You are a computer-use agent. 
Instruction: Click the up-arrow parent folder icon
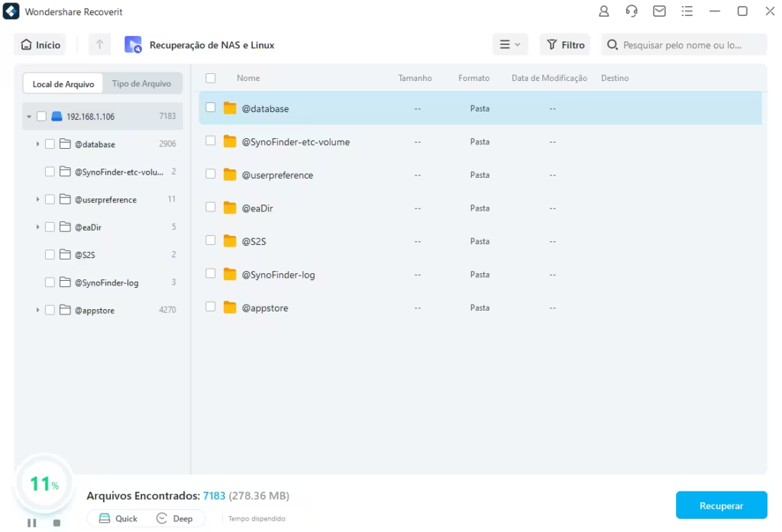pos(99,45)
